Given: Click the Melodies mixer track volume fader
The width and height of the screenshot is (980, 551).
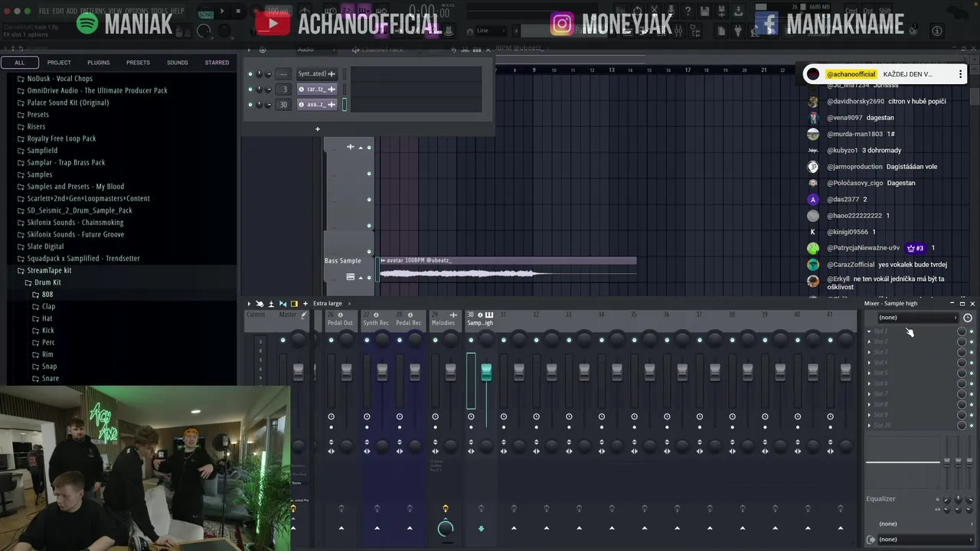Looking at the screenshot, I should (x=450, y=371).
